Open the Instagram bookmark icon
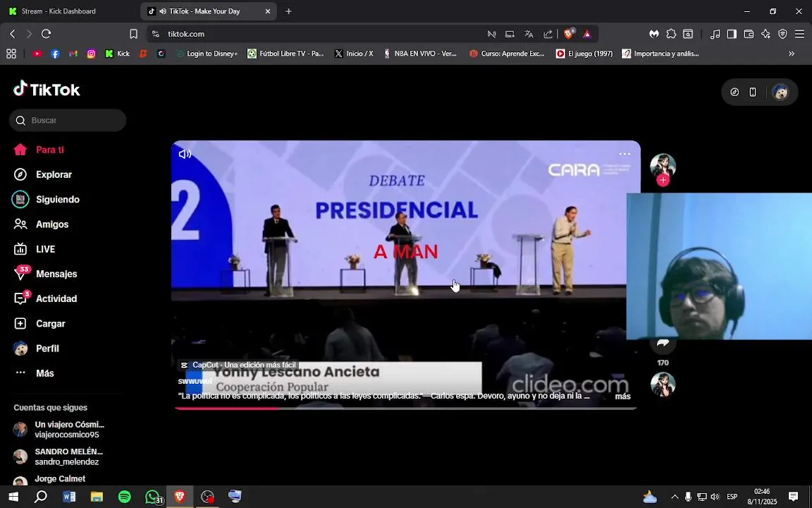 tap(91, 54)
